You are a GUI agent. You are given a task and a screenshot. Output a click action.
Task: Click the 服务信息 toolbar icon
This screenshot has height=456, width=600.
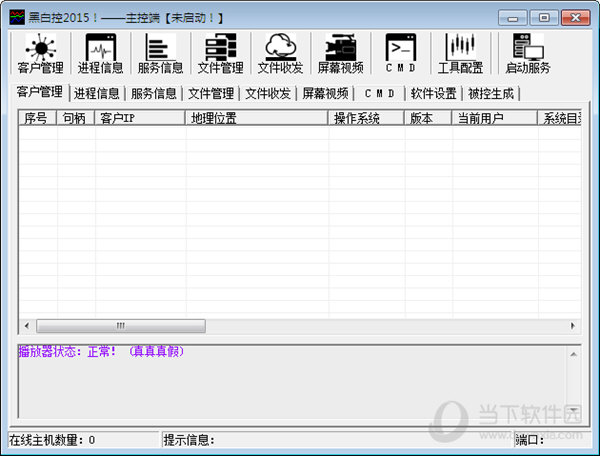pos(160,53)
